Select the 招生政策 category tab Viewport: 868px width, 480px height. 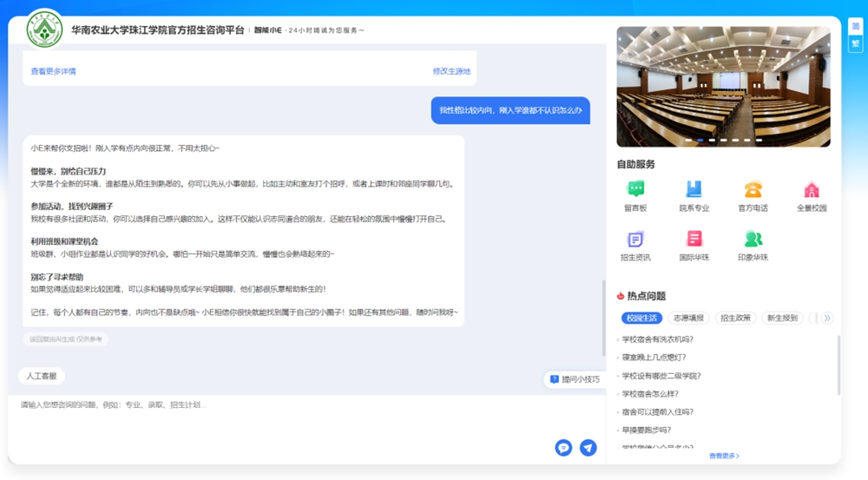point(735,319)
